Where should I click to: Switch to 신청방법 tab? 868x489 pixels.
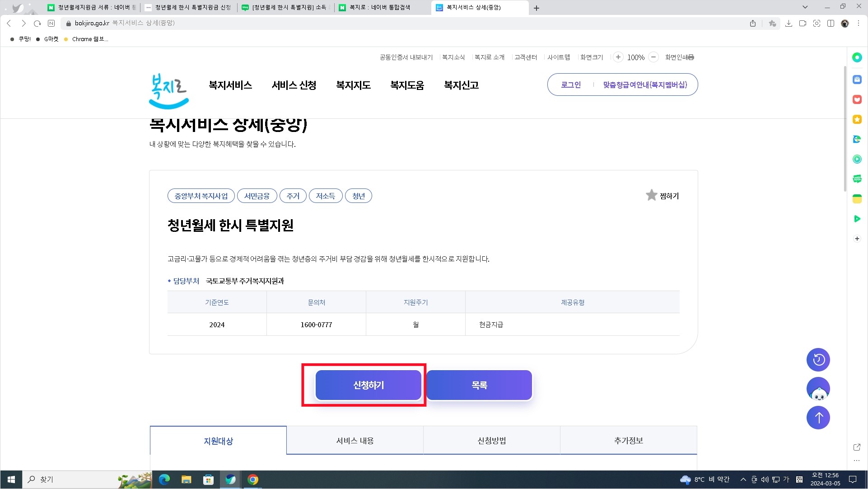[x=491, y=440]
